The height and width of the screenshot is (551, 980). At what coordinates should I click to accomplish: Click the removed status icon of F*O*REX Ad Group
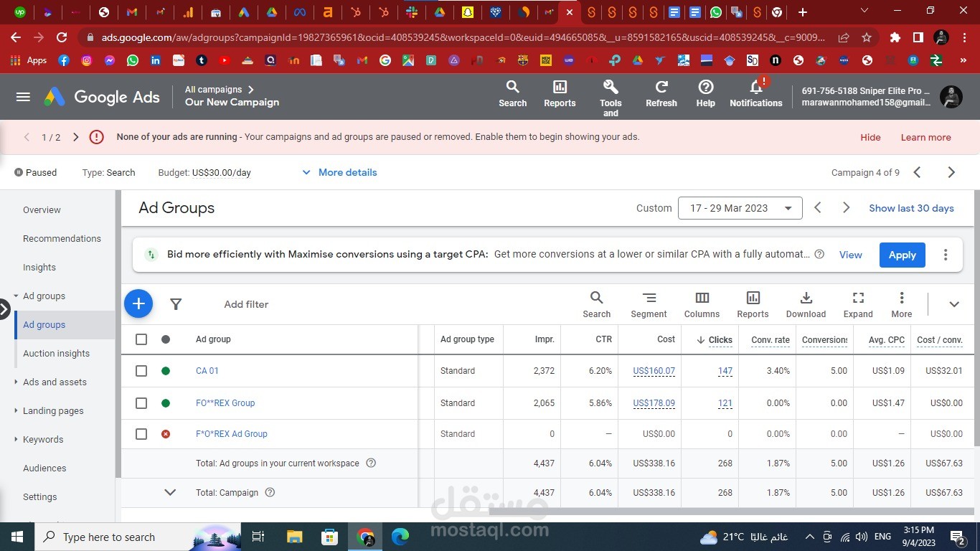(x=166, y=434)
